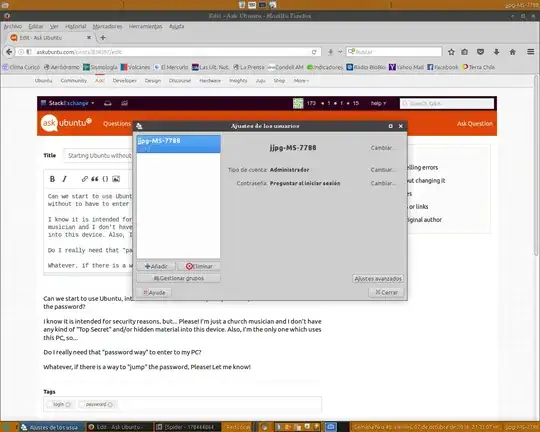Bookmark this page with the star icon
The height and width of the screenshot is (432, 540).
pos(451,52)
